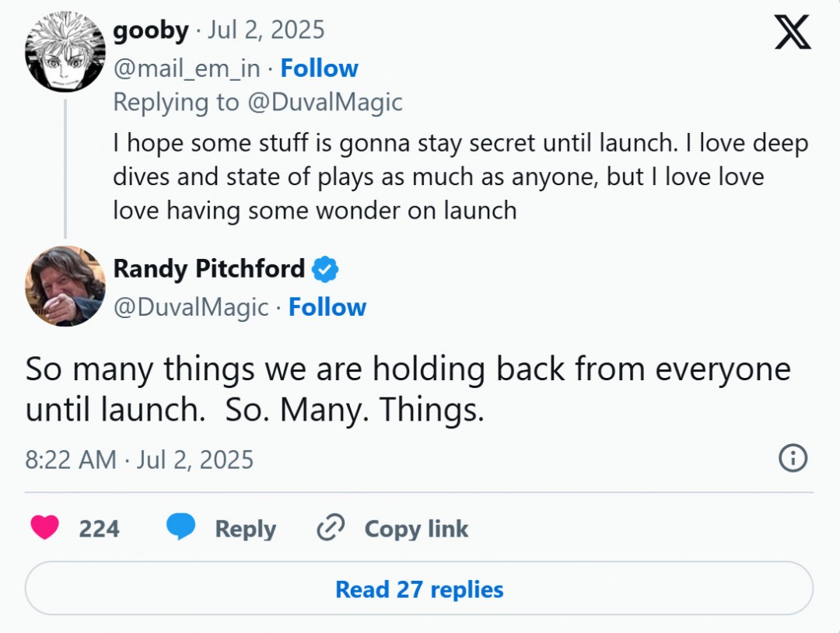
Task: Click the Randy Pitchford display name
Action: point(209,269)
